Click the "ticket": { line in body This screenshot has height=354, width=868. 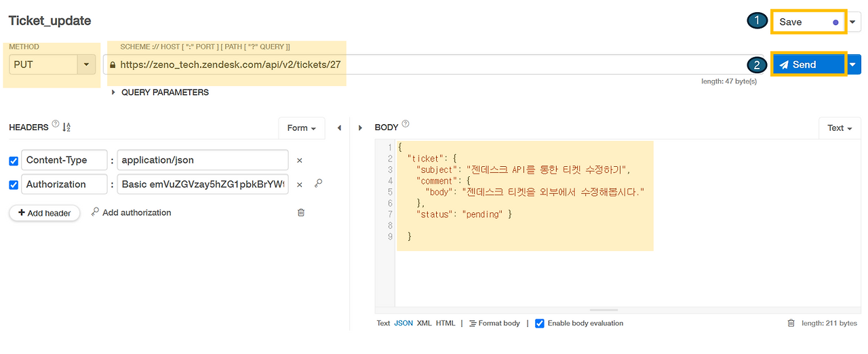433,159
